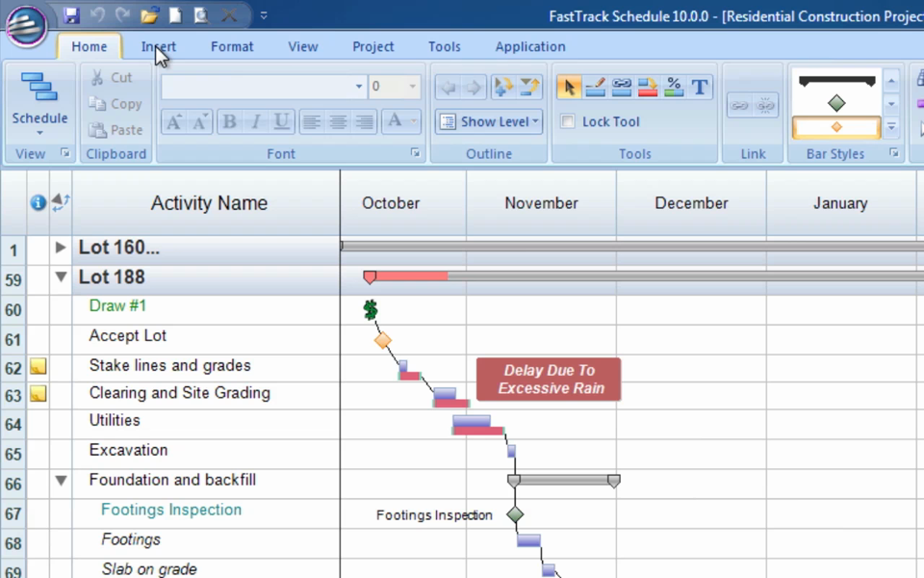Toggle underline formatting
Viewport: 924px width, 578px height.
(282, 122)
